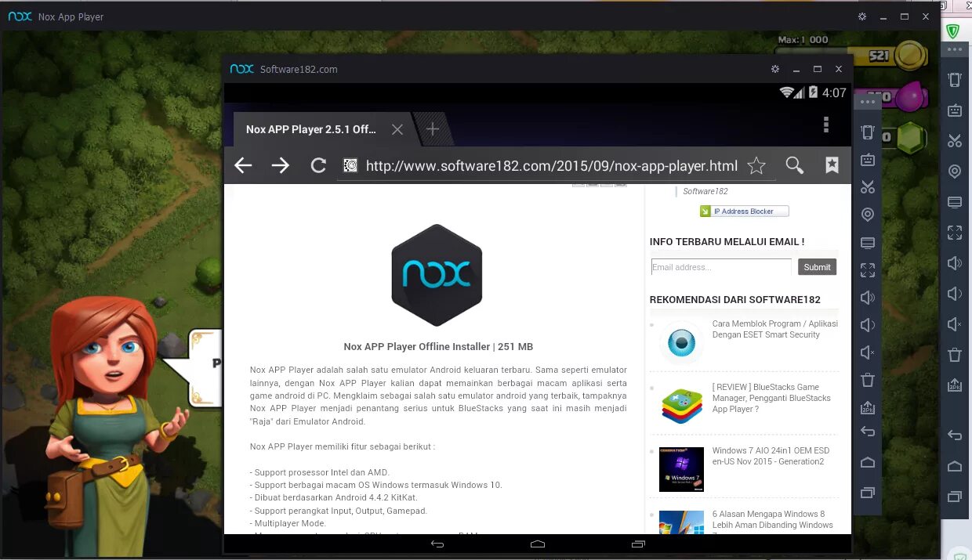The image size is (972, 560).
Task: Toggle fullscreen in Software182.com sidebar
Action: pyautogui.click(x=868, y=270)
